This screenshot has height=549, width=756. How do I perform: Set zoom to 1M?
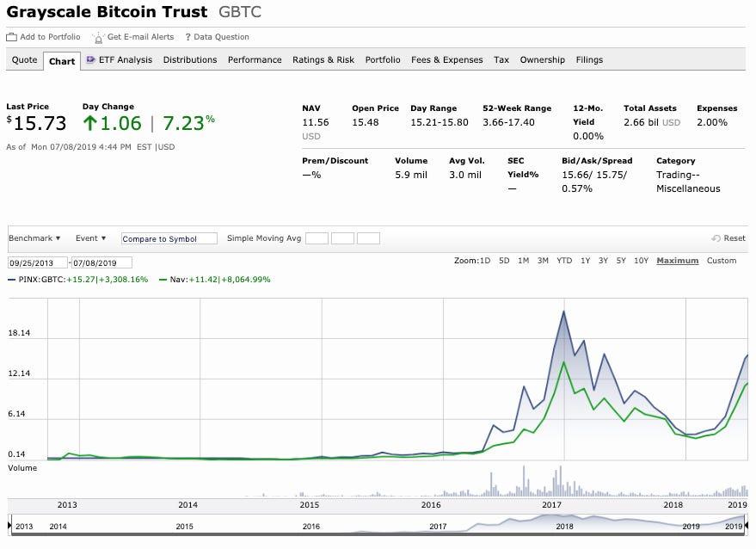tap(523, 261)
